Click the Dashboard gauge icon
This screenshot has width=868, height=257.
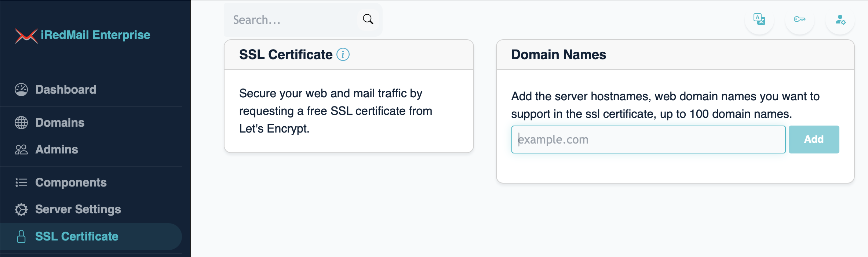[21, 90]
